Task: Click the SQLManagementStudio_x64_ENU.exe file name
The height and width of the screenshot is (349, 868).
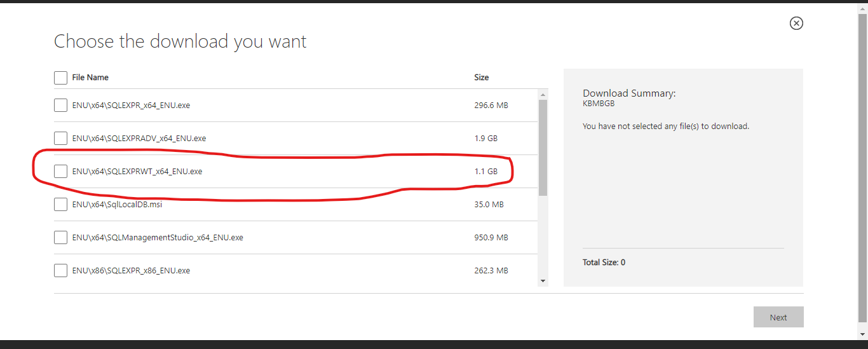Action: tap(158, 238)
